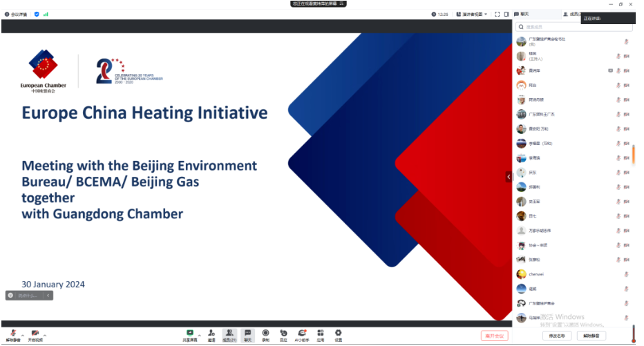Click the 12:26 meeting timer

440,15
